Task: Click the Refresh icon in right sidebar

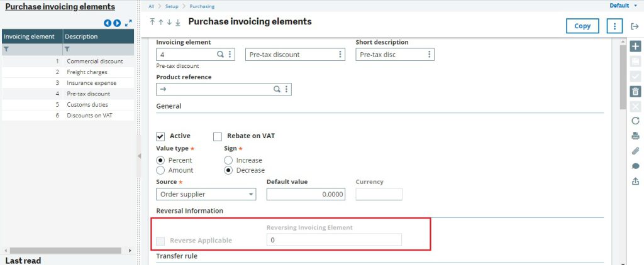Action: (635, 121)
